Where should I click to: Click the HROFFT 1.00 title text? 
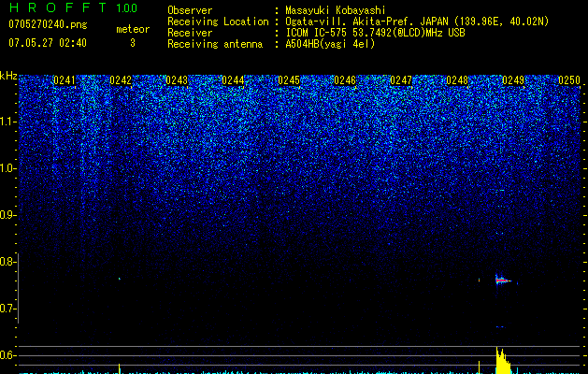point(73,7)
